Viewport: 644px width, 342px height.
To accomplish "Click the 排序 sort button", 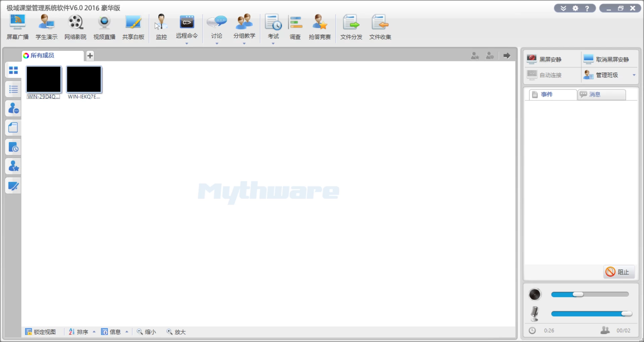I will (x=78, y=332).
